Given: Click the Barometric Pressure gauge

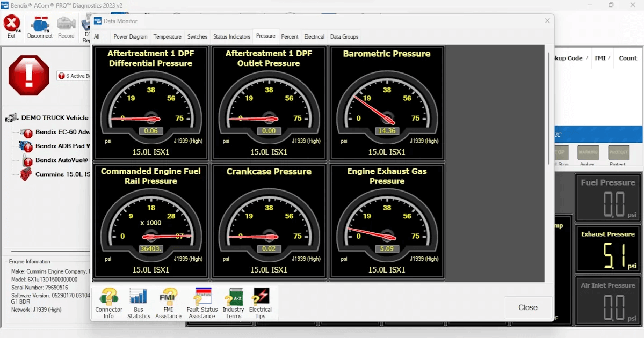Looking at the screenshot, I should [387, 103].
